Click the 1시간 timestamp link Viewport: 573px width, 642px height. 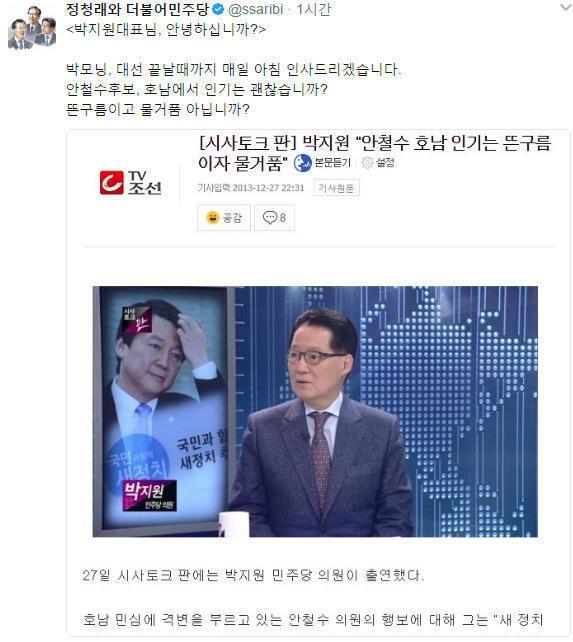pyautogui.click(x=314, y=9)
